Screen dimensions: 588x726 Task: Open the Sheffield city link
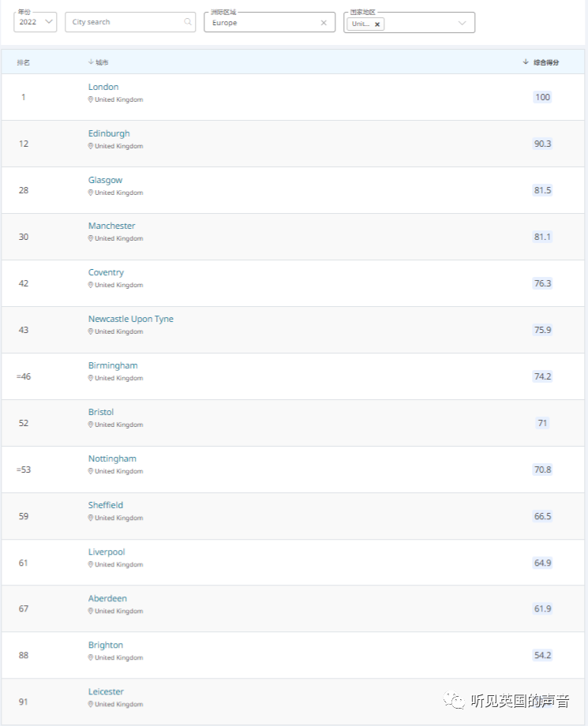tap(106, 505)
